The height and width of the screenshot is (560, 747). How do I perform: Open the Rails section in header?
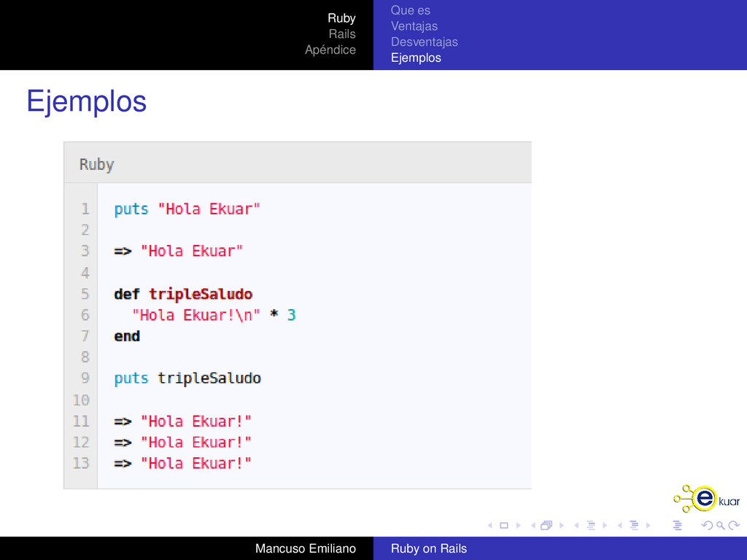point(342,34)
